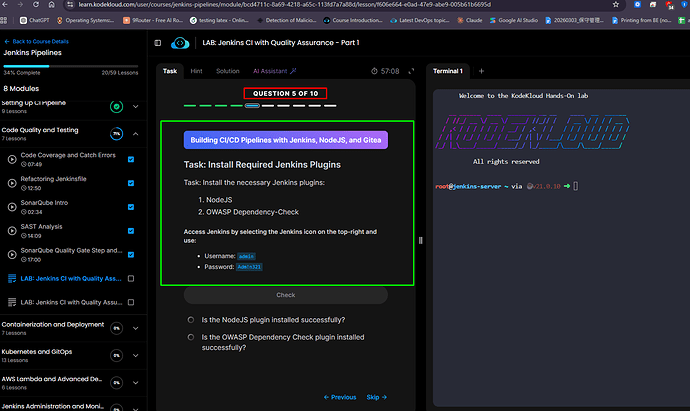Open the second LAB: Jenkins CI with Quality Assu... lesson
This screenshot has height=411, width=690.
pos(71,302)
